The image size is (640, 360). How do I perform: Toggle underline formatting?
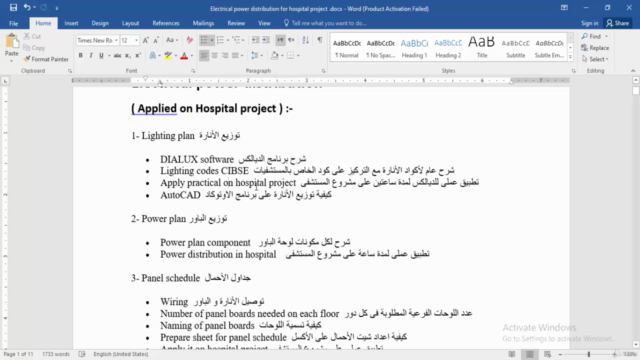[101, 56]
